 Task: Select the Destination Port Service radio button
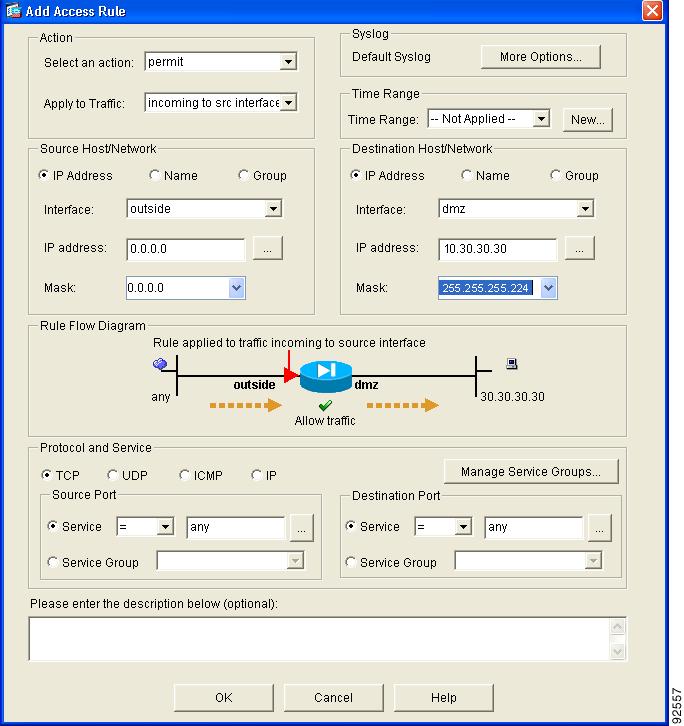[x=351, y=526]
